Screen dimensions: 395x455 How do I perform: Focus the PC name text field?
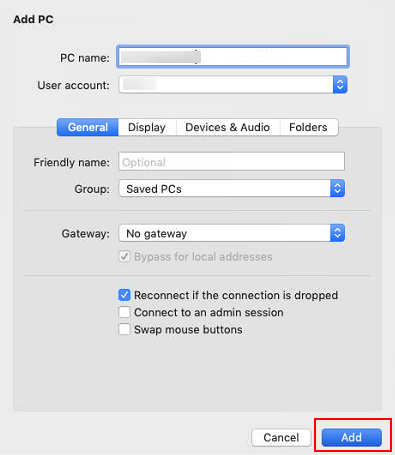click(x=232, y=57)
